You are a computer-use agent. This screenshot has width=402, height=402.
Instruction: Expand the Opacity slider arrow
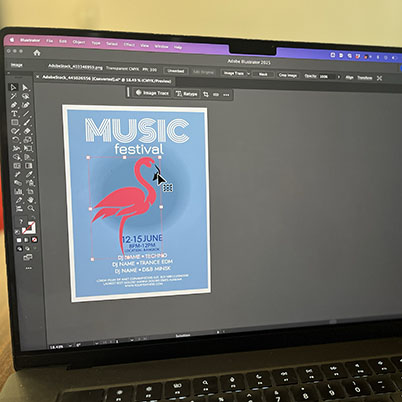(339, 77)
